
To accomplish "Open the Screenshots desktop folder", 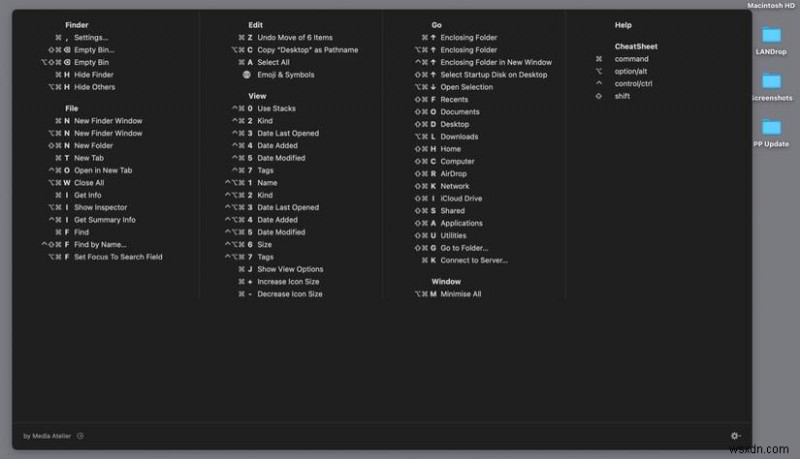I will point(771,86).
